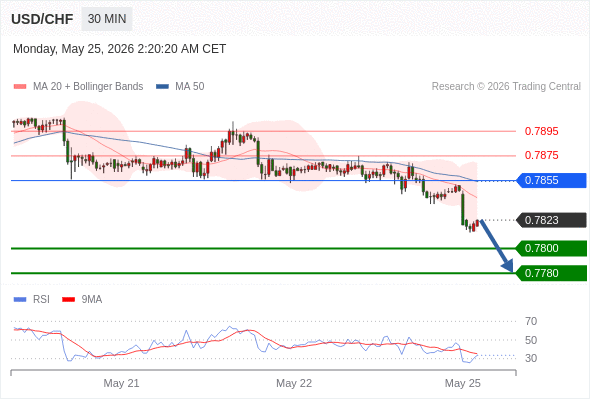
Task: Click the RSI axis value 50
Action: point(531,340)
